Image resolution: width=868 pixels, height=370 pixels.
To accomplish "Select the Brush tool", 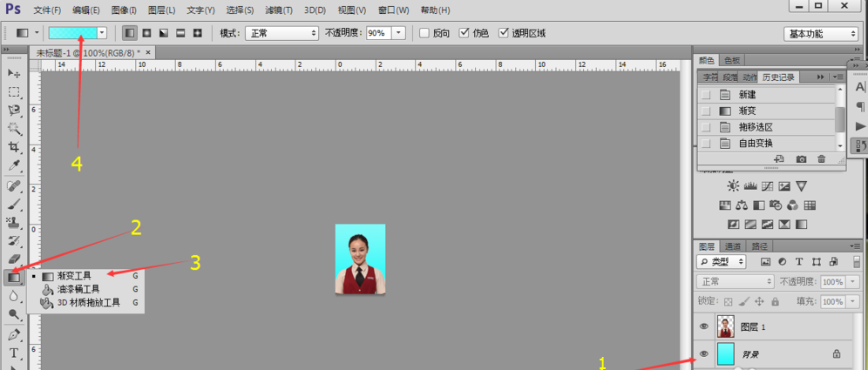I will pyautogui.click(x=14, y=205).
